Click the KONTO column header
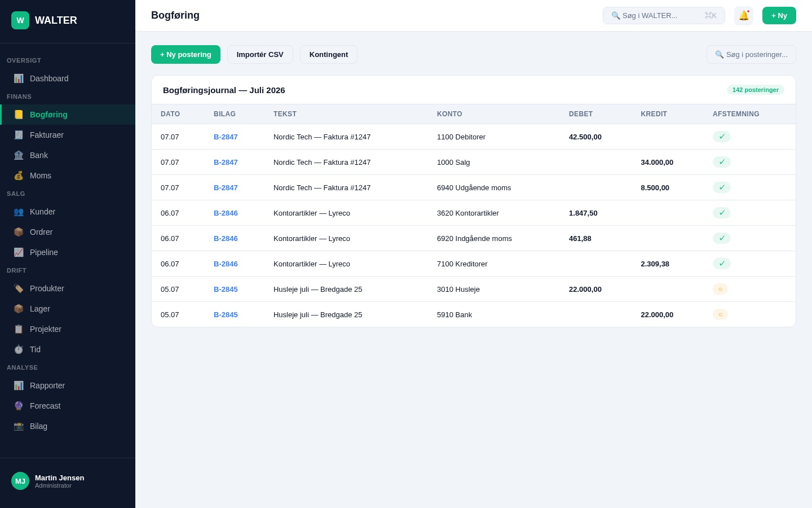This screenshot has height=508, width=812. pyautogui.click(x=449, y=114)
